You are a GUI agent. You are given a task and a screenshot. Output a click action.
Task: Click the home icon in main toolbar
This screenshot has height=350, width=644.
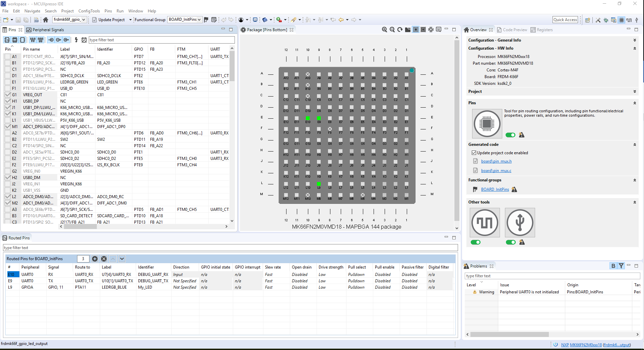click(x=46, y=20)
